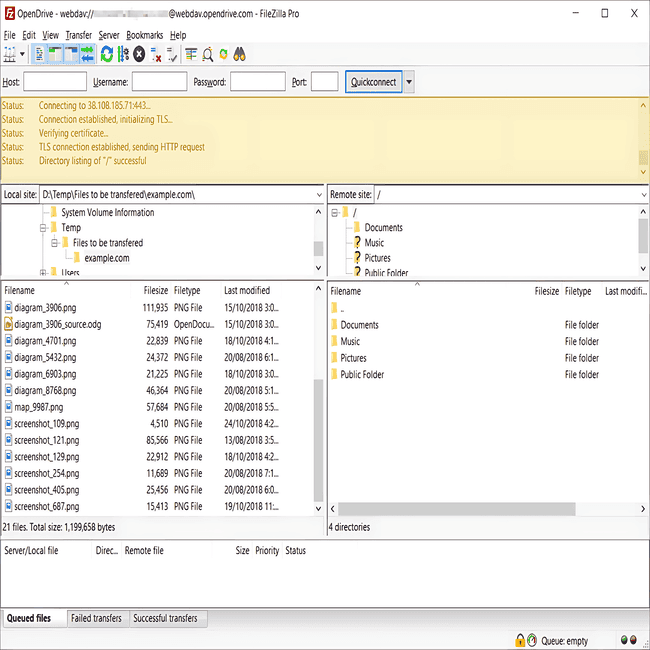Open the Edit menu
Screen dimensions: 650x650
tap(29, 35)
